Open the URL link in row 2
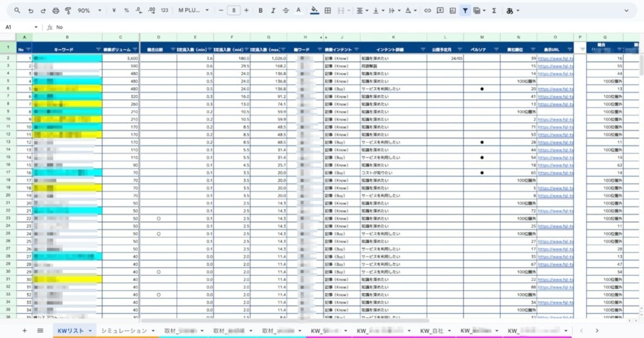This screenshot has width=644, height=338. coord(555,59)
